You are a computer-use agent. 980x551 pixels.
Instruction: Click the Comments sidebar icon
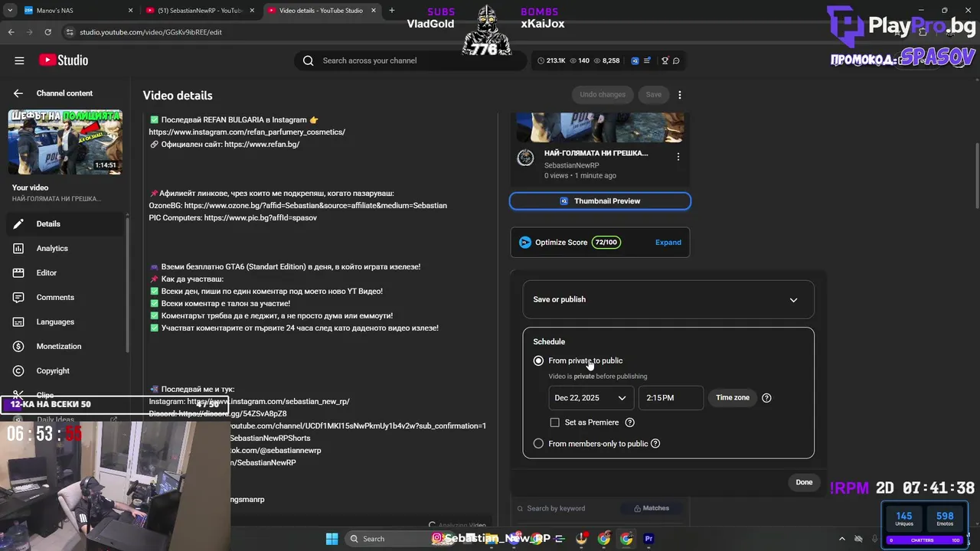[x=18, y=297]
